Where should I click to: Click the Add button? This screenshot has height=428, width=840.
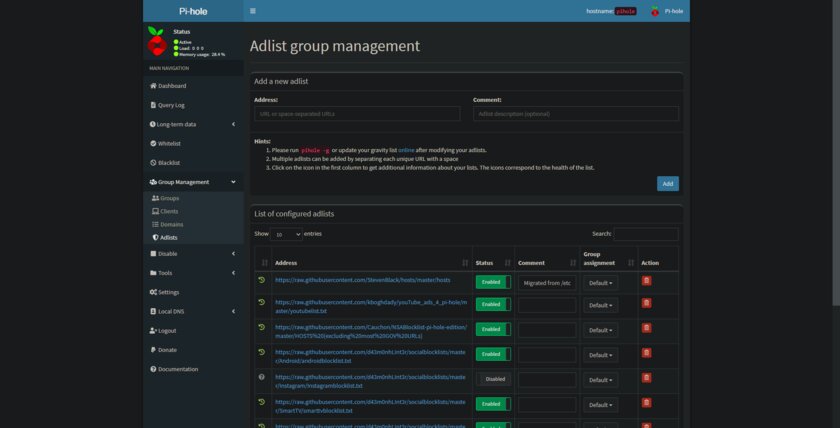[668, 184]
